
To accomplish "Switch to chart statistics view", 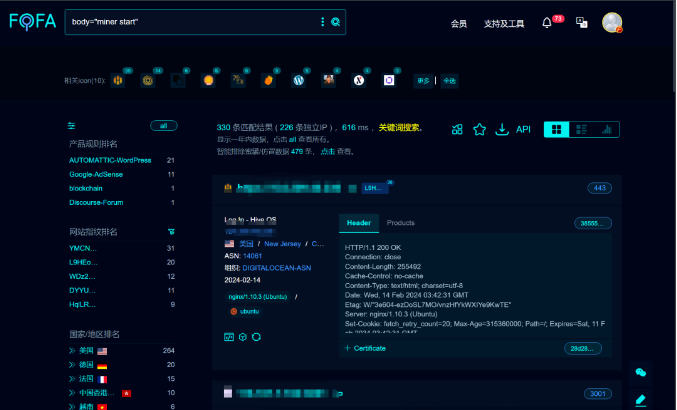I will tap(607, 129).
